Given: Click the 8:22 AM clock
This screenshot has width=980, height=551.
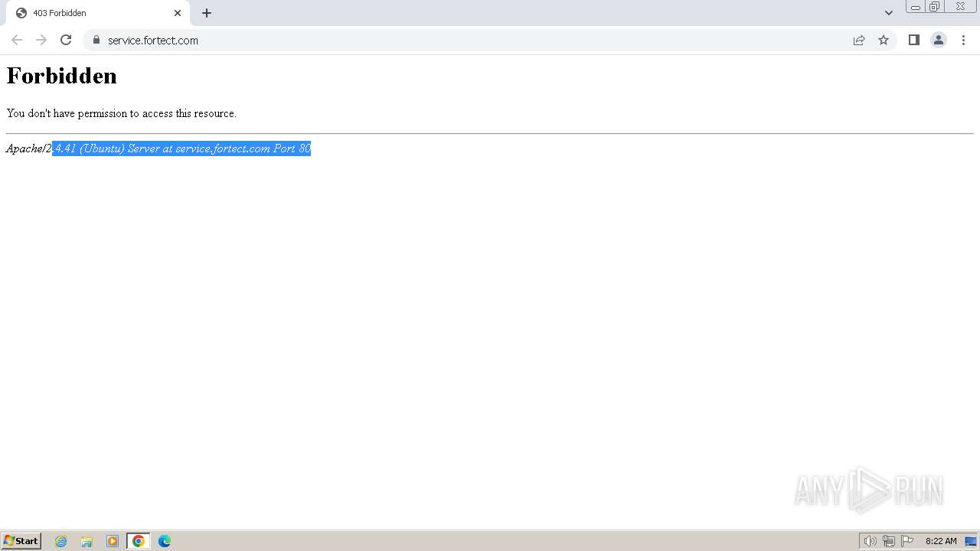Looking at the screenshot, I should (941, 541).
